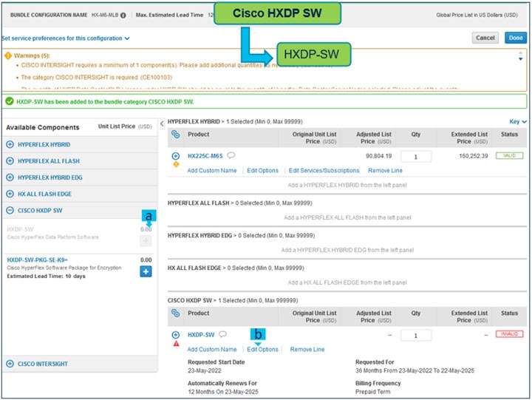
Task: Expand the HXDP-SW line item
Action: 175,335
